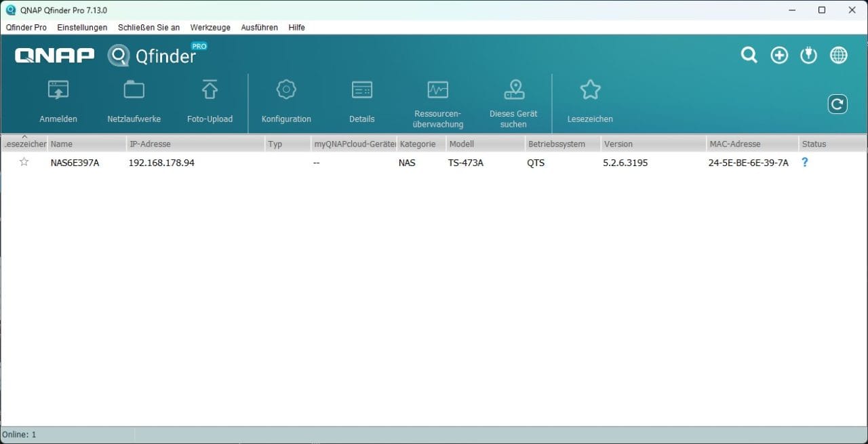This screenshot has height=444, width=868.
Task: Click the plus add-device icon
Action: pos(778,55)
